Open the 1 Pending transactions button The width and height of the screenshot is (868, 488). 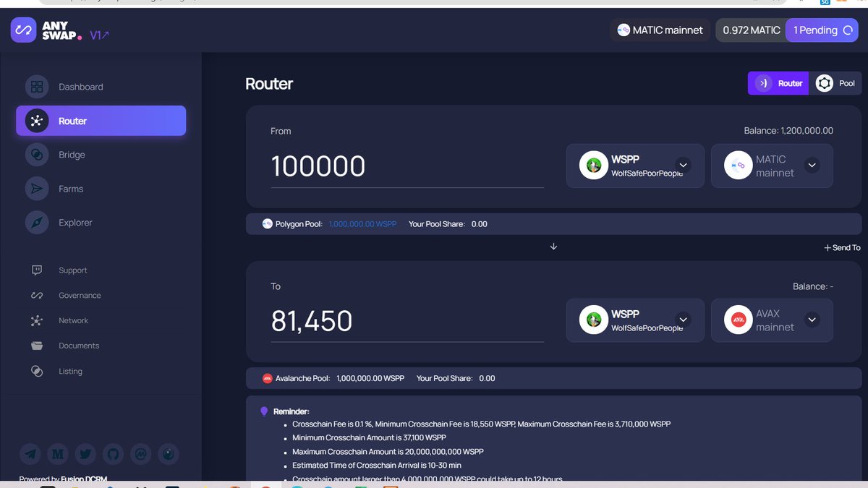(x=822, y=30)
